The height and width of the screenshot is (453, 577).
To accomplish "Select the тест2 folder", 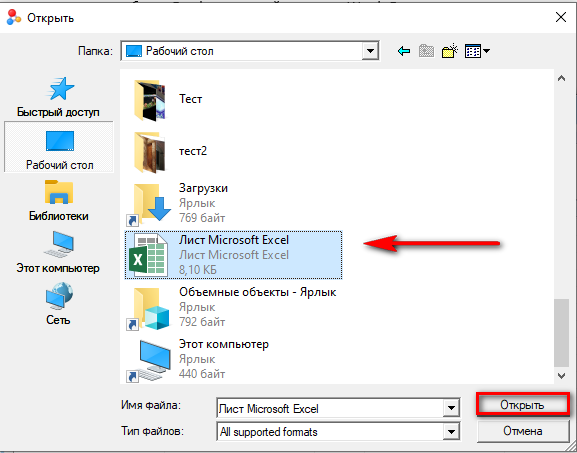I will coord(170,151).
